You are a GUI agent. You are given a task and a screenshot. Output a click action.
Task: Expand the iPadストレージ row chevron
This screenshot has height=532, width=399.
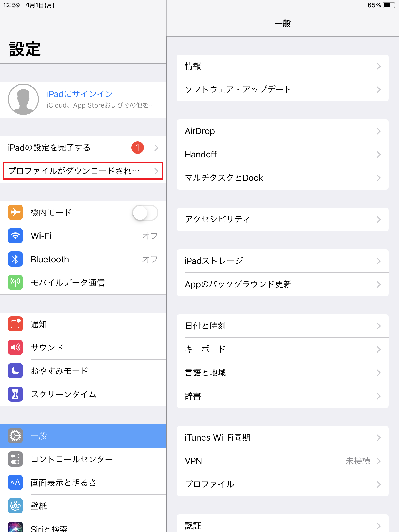click(379, 261)
